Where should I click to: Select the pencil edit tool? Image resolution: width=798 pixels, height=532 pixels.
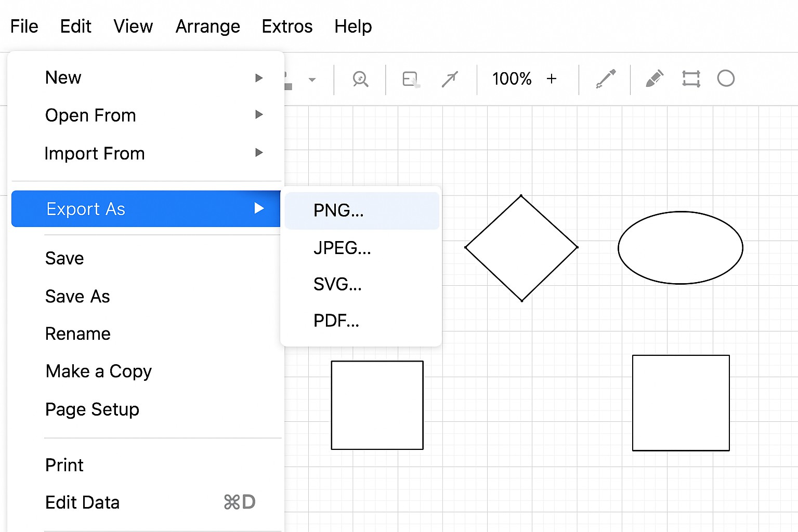point(655,79)
